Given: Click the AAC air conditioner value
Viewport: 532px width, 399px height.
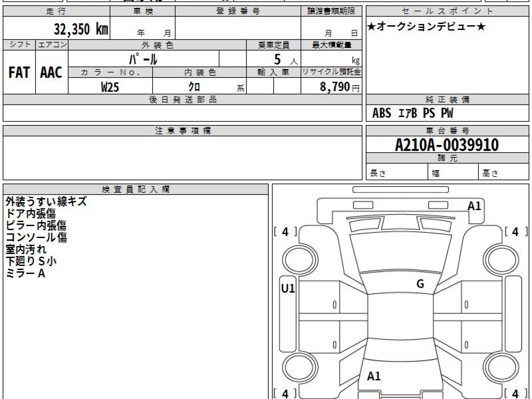Looking at the screenshot, I should [x=51, y=73].
